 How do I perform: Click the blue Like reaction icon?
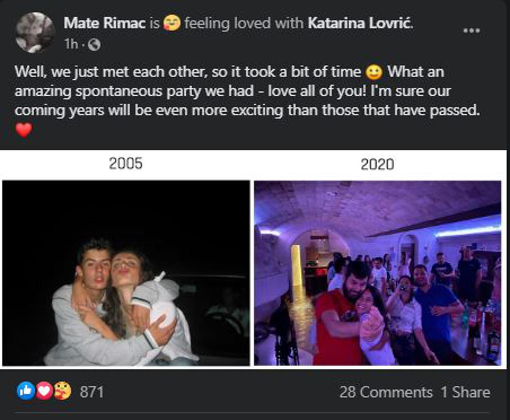26,391
